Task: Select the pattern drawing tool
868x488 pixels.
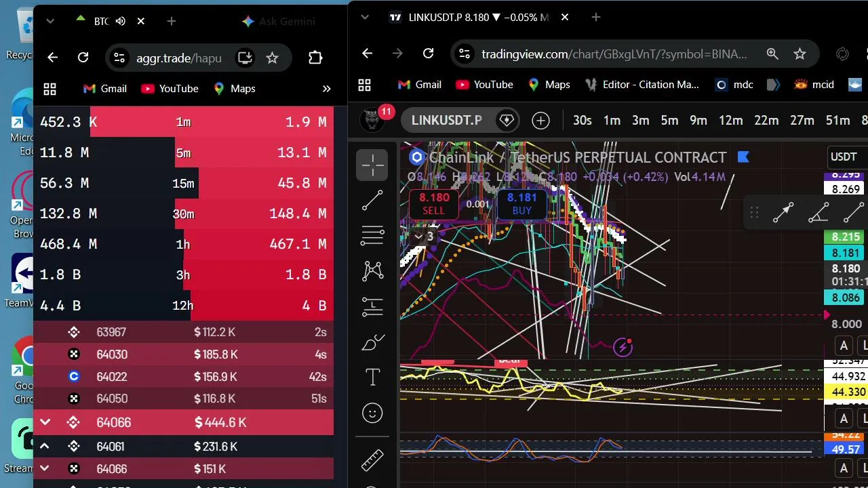Action: click(x=372, y=271)
